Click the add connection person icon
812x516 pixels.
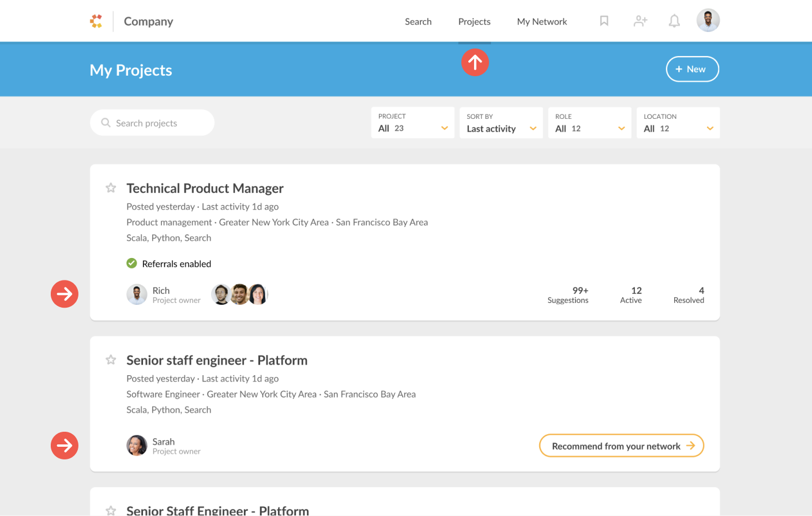point(640,21)
